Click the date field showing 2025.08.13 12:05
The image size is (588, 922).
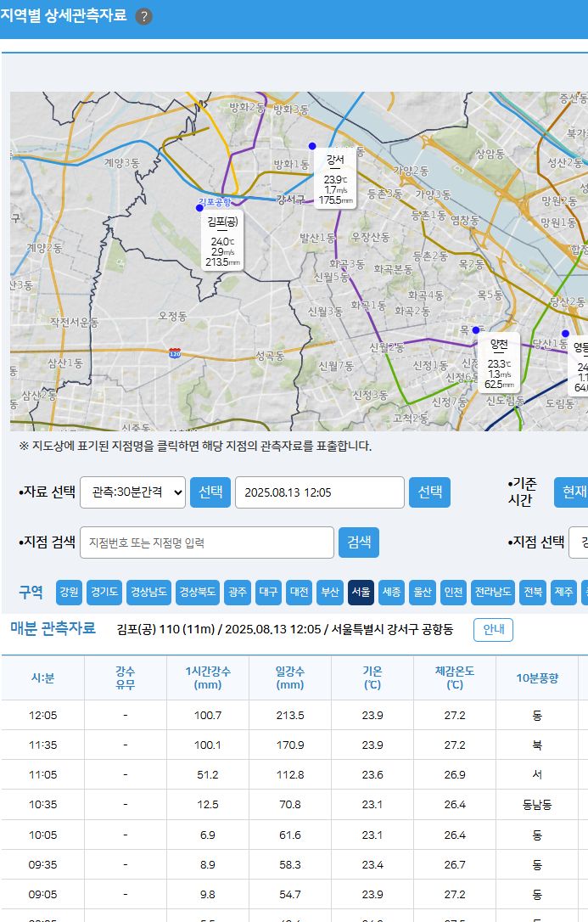click(320, 492)
